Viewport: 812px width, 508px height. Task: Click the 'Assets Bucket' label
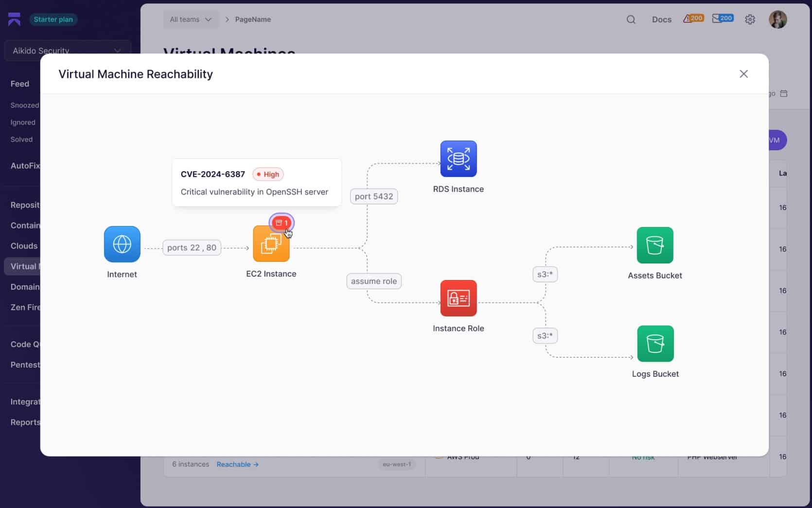(655, 275)
